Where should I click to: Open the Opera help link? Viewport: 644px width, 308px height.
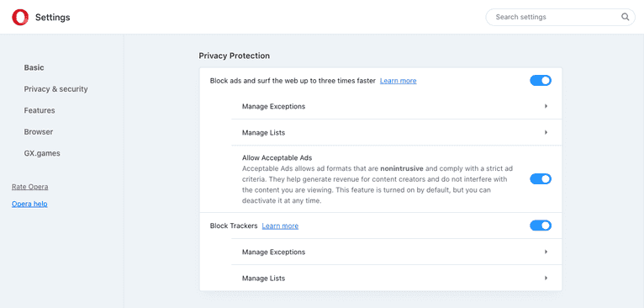tap(29, 204)
